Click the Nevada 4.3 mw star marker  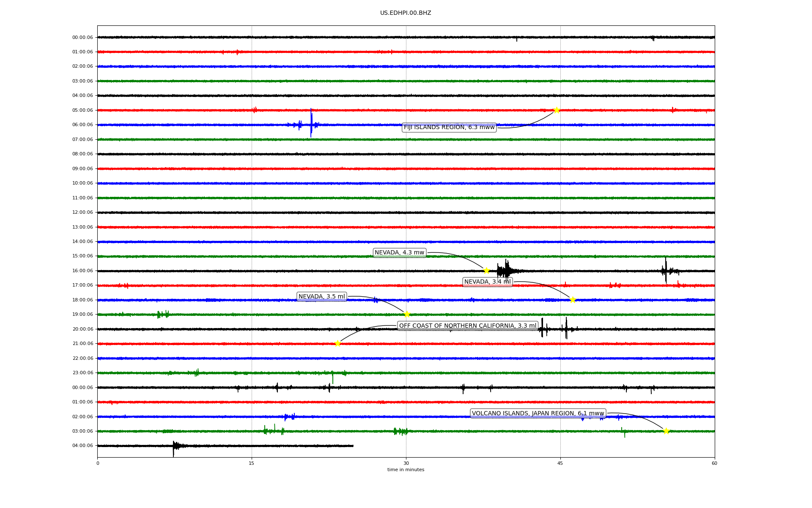(486, 271)
